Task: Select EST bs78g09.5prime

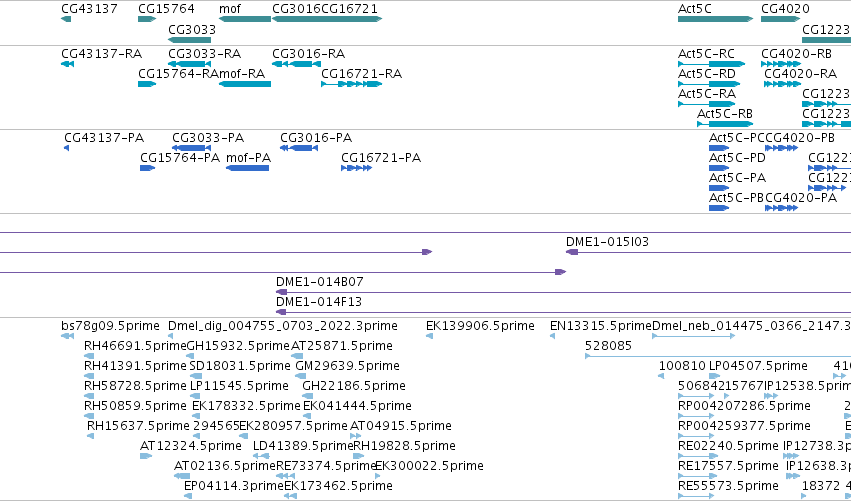Action: pos(67,337)
